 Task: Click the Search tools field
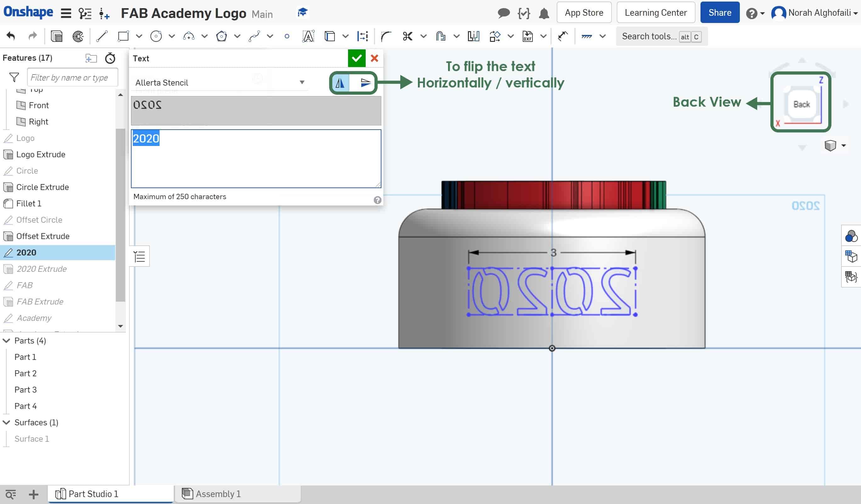pyautogui.click(x=661, y=36)
